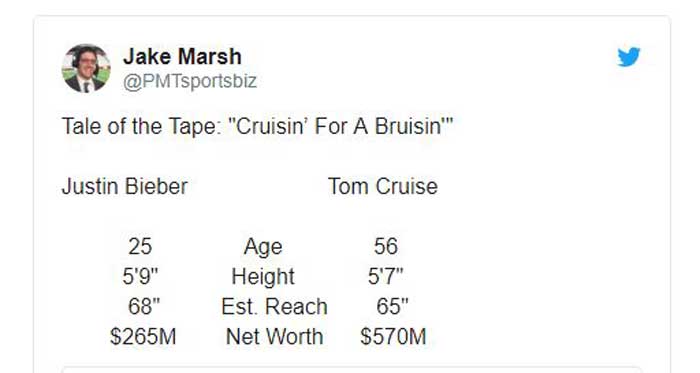Click Bieber's reach value 68"
Screen dimensions: 700x373
(x=144, y=306)
